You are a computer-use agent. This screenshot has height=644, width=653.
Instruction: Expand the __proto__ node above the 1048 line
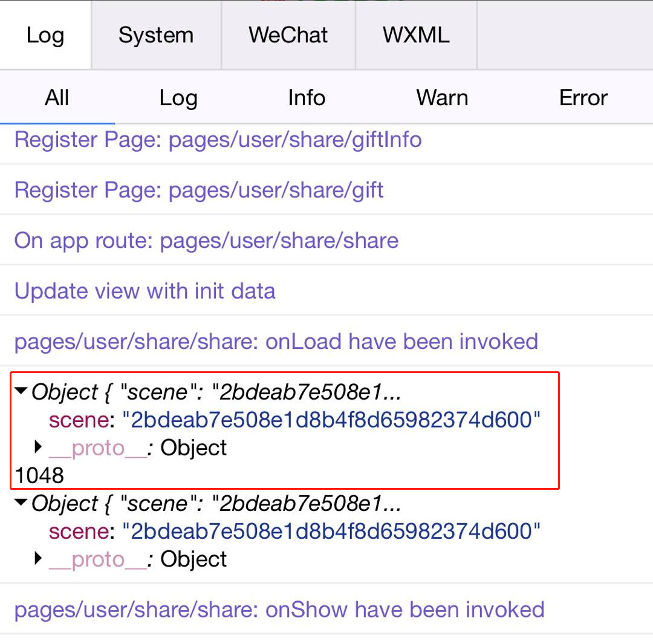click(x=39, y=447)
